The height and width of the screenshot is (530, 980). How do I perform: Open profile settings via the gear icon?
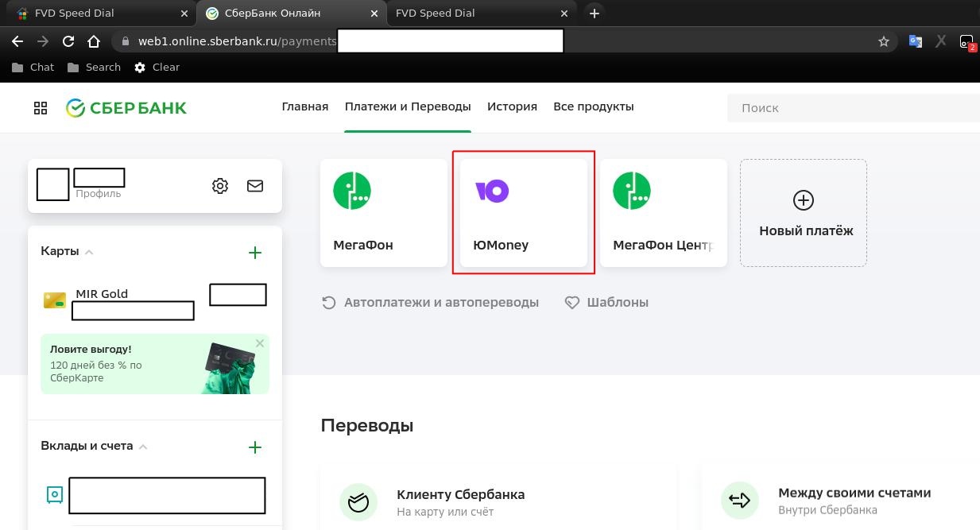point(219,185)
